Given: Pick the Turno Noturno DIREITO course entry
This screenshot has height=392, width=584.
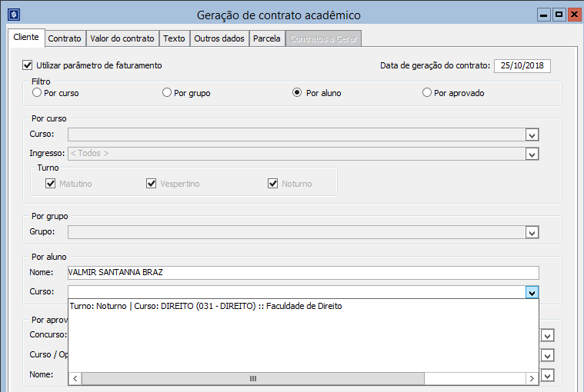Looking at the screenshot, I should [x=205, y=306].
